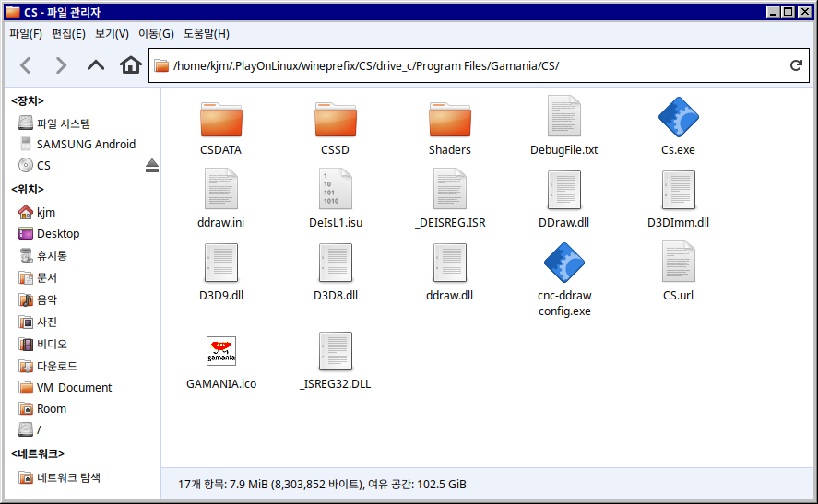
Task: Select the _ISREG32.DLL file
Action: point(336,361)
